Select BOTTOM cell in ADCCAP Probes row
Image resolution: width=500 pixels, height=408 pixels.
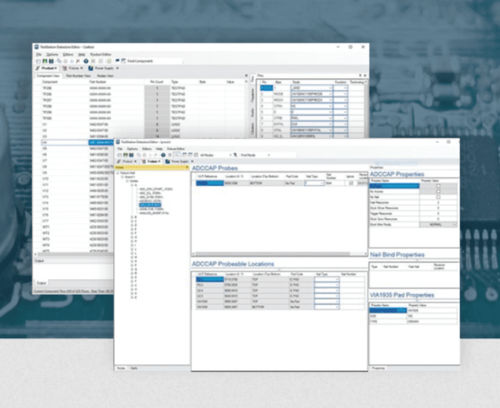pos(266,183)
